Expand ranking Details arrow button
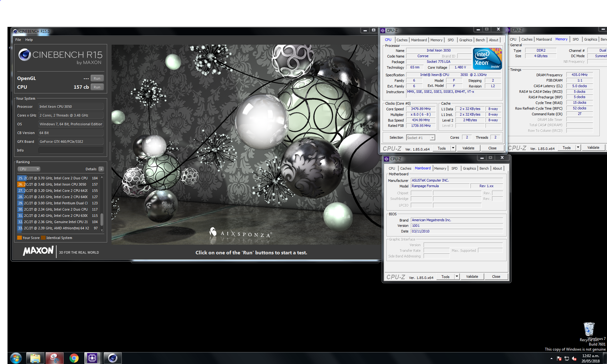The height and width of the screenshot is (364, 607). point(101,169)
